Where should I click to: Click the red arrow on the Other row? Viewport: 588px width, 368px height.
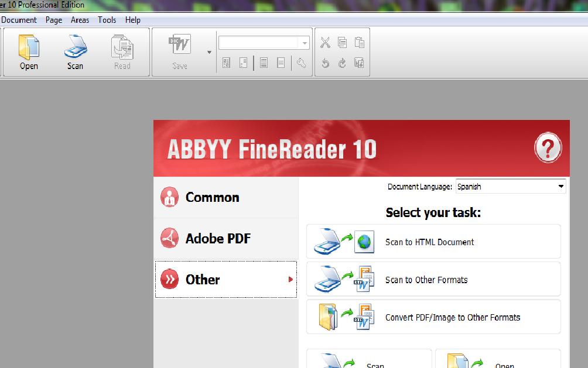(290, 279)
